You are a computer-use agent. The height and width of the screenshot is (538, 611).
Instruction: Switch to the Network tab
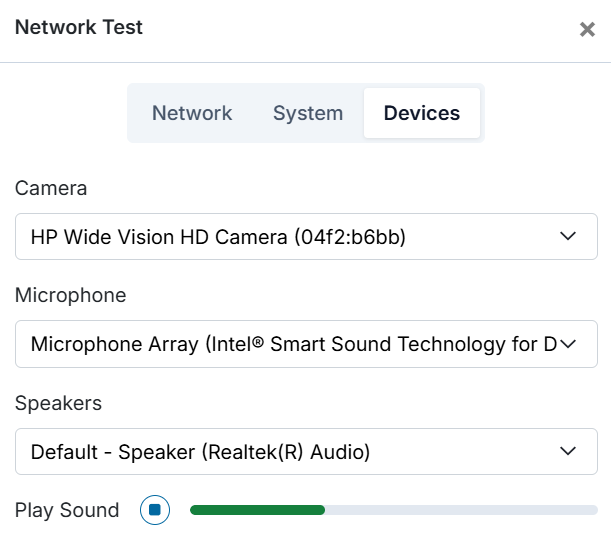coord(192,113)
